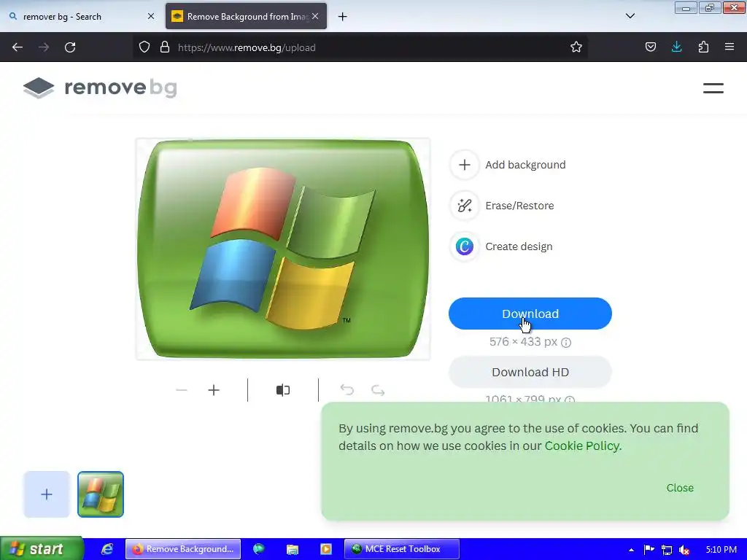
Task: Click the Create design label
Action: [519, 246]
